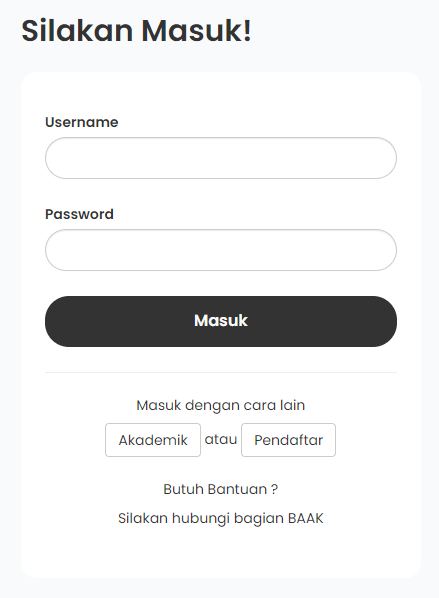Viewport: 439px width, 598px height.
Task: Click the Password label text
Action: [79, 214]
